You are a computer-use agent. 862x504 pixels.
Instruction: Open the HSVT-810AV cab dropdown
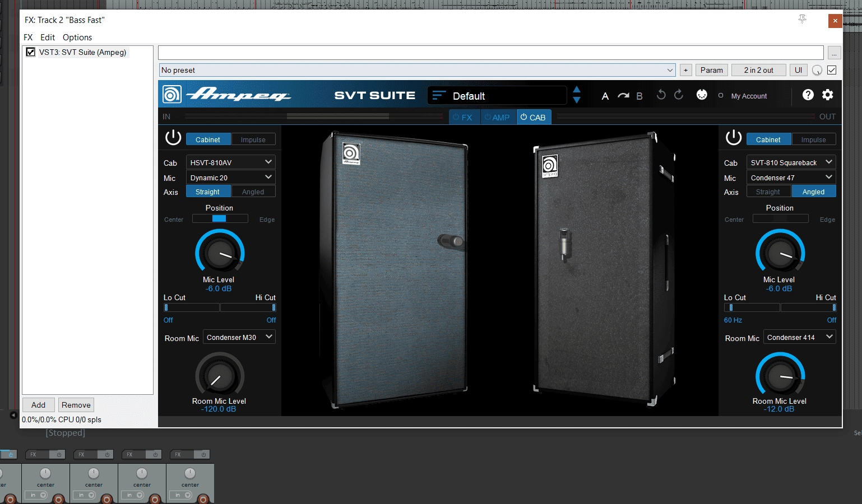coord(231,162)
